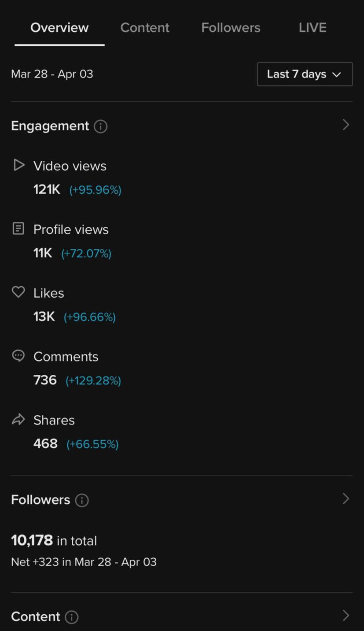The width and height of the screenshot is (364, 631).
Task: Open the Content section info icon
Action: click(x=72, y=617)
